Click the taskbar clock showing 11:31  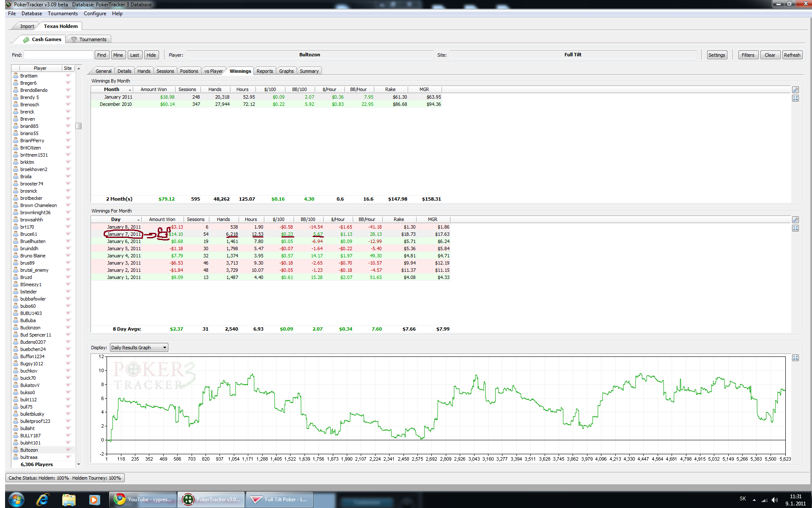[x=796, y=497]
